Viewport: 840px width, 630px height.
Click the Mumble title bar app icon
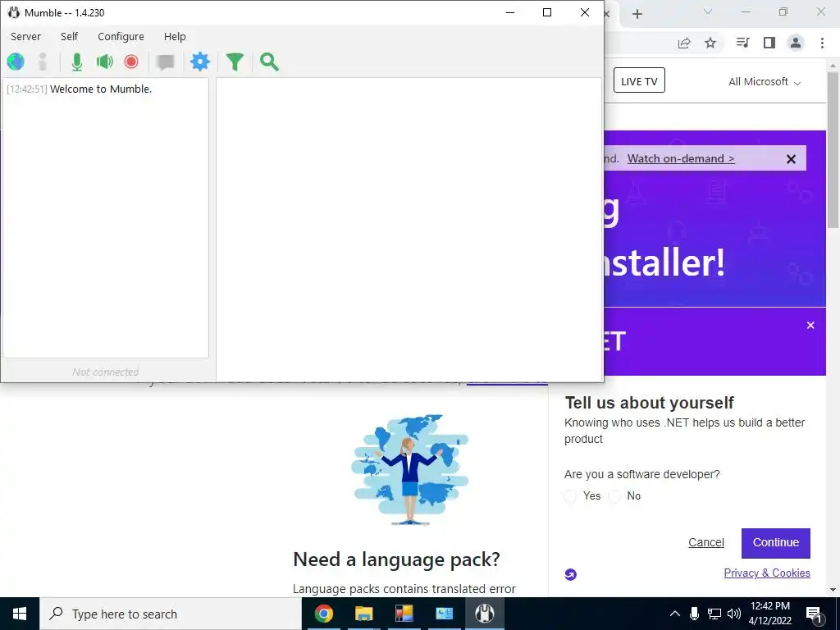pyautogui.click(x=13, y=12)
